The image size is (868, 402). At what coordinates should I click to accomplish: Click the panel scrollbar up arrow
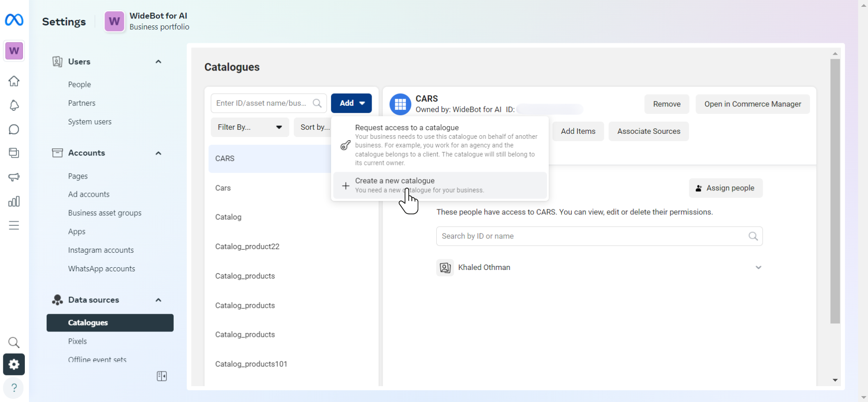pos(835,54)
